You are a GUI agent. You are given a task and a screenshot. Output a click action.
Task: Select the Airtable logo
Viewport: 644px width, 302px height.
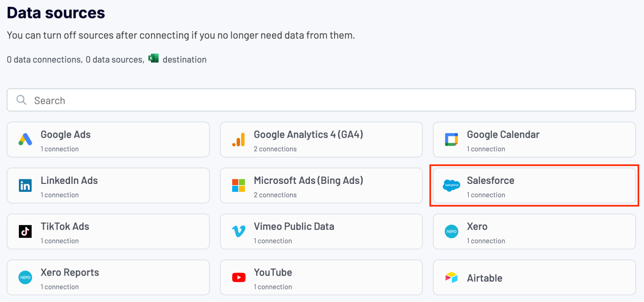pyautogui.click(x=451, y=277)
